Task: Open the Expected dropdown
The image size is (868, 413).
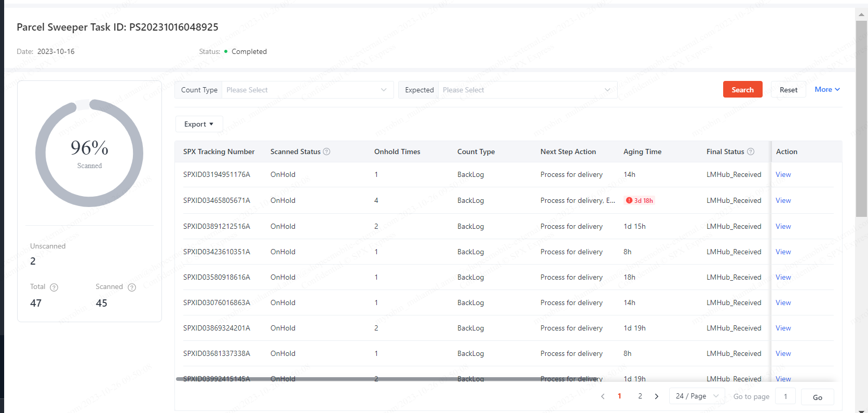Action: (527, 90)
